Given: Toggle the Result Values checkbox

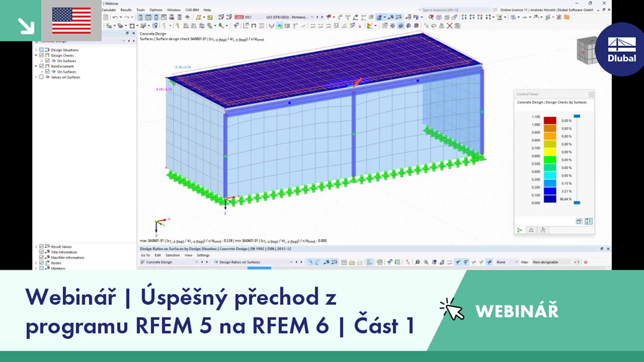Looking at the screenshot, I should (41, 246).
